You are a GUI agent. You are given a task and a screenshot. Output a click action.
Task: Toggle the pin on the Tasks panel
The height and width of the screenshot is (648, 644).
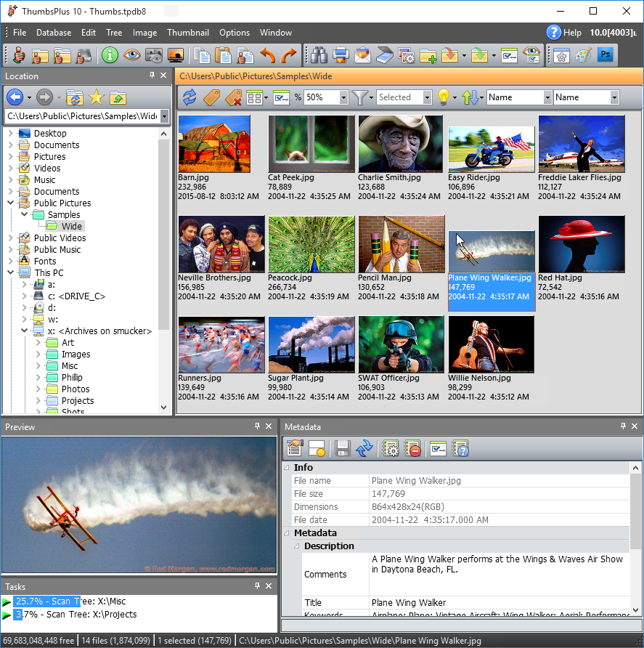(x=257, y=586)
